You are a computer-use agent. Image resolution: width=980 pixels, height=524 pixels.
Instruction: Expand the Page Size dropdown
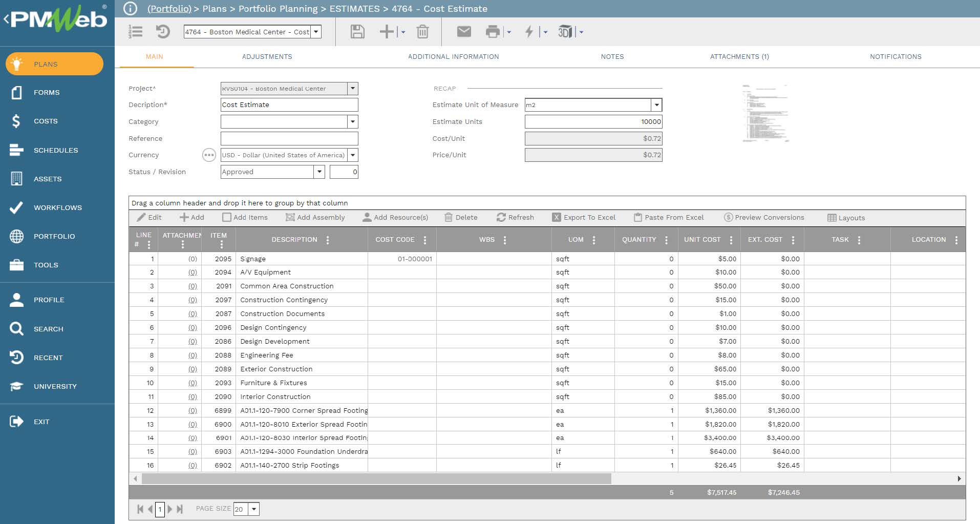(254, 509)
